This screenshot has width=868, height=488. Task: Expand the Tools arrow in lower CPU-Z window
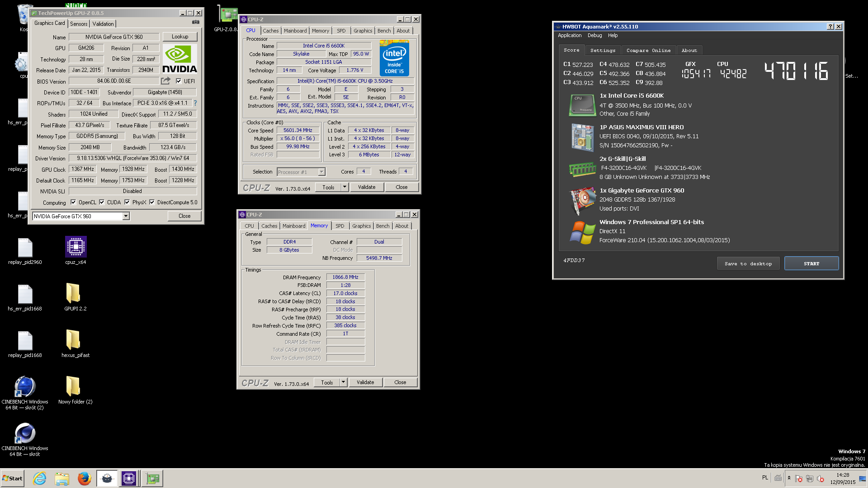(343, 382)
